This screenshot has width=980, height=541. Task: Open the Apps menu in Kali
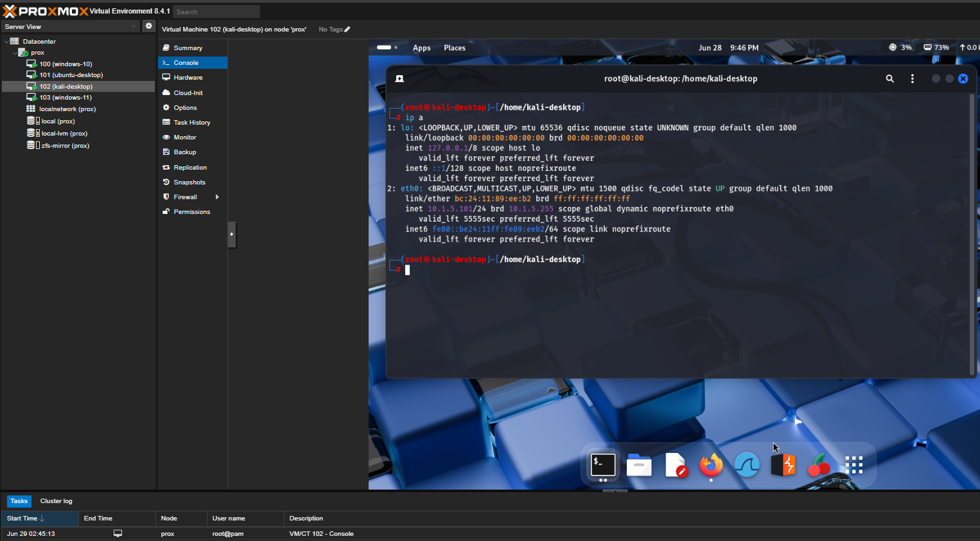tap(421, 48)
